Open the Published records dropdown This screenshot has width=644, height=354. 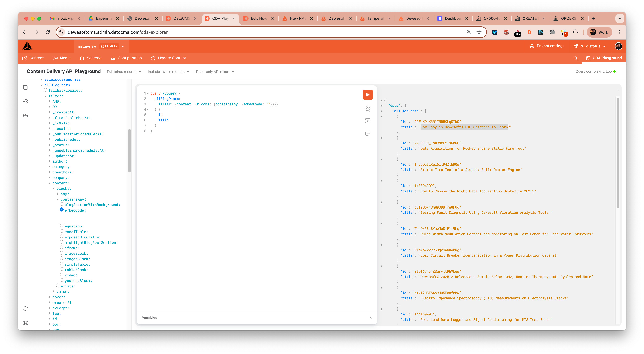coord(124,72)
